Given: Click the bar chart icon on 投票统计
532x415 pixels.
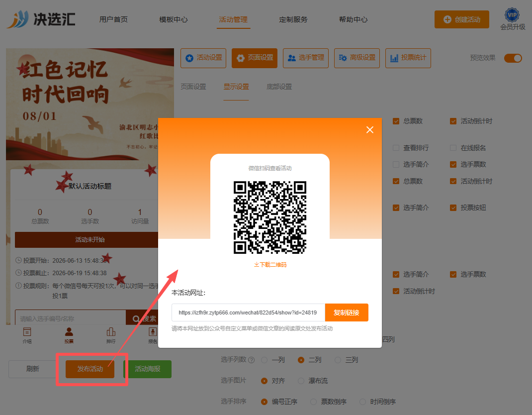Looking at the screenshot, I should tap(394, 58).
